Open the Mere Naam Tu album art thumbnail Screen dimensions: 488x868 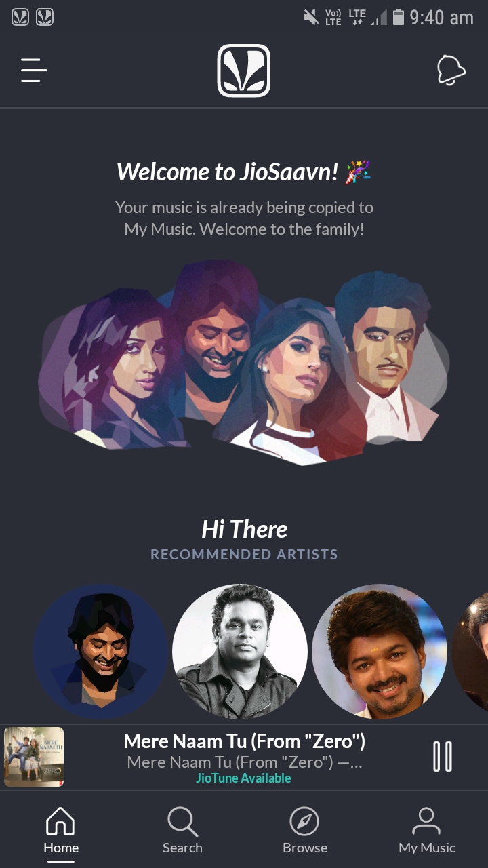coord(34,757)
